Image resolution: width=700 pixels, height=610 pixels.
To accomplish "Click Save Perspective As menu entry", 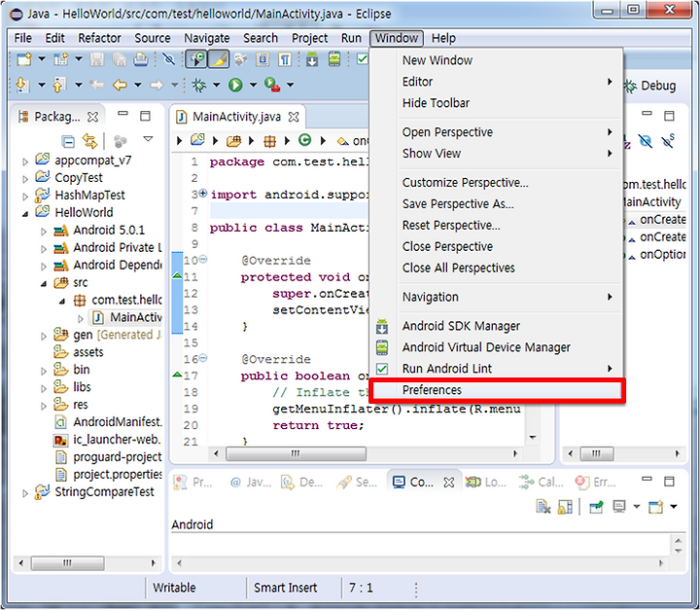I will point(498,204).
